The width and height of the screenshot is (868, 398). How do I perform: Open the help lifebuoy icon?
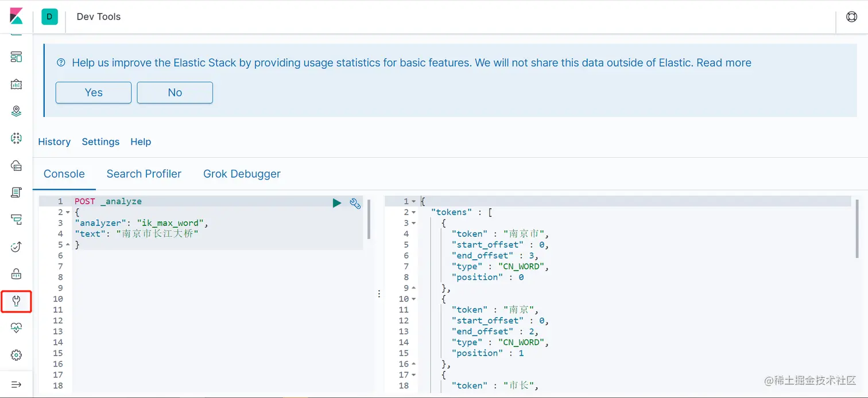pos(851,17)
